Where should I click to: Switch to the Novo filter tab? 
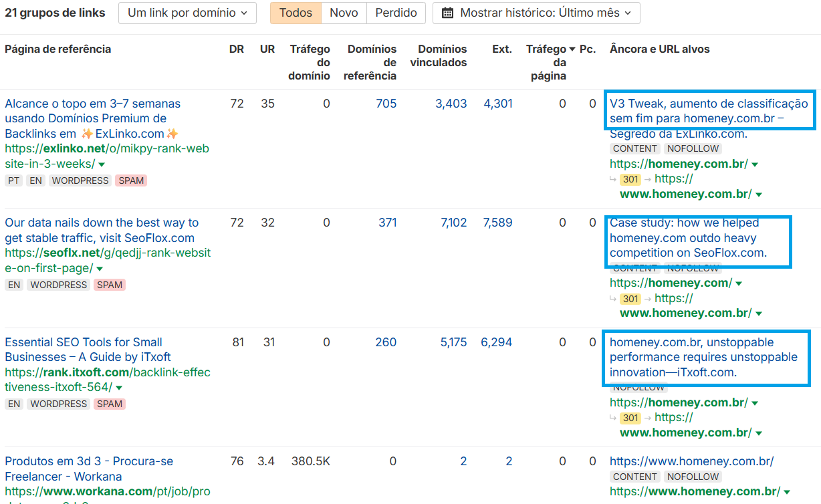(x=344, y=13)
